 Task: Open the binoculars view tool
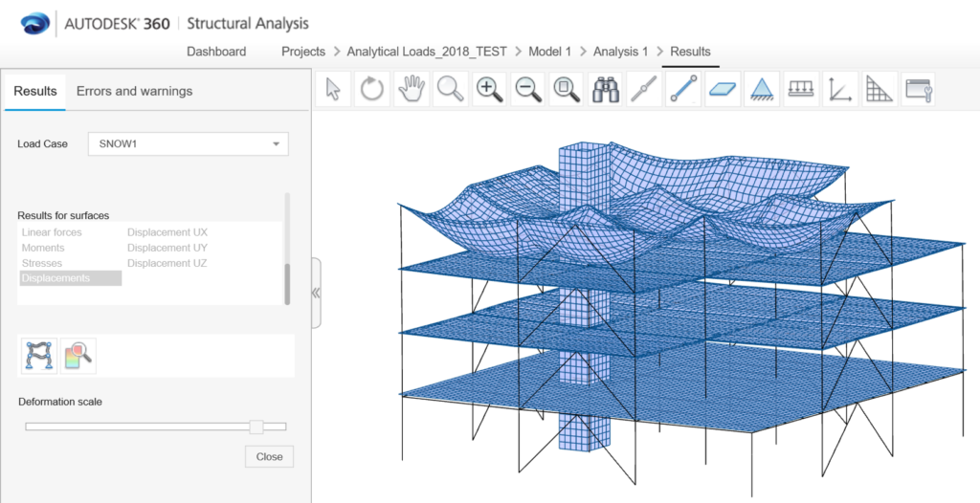(x=607, y=90)
